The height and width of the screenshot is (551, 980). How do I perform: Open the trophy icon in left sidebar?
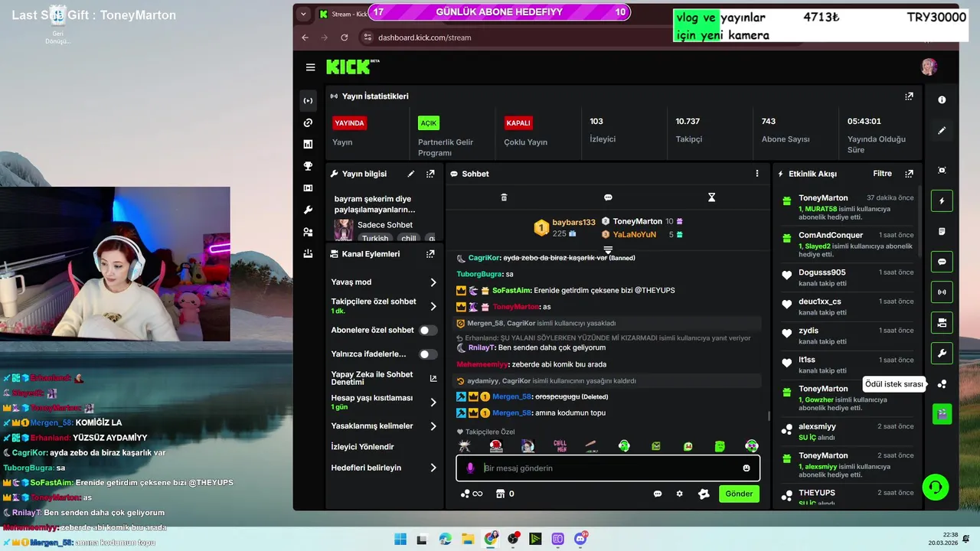308,166
